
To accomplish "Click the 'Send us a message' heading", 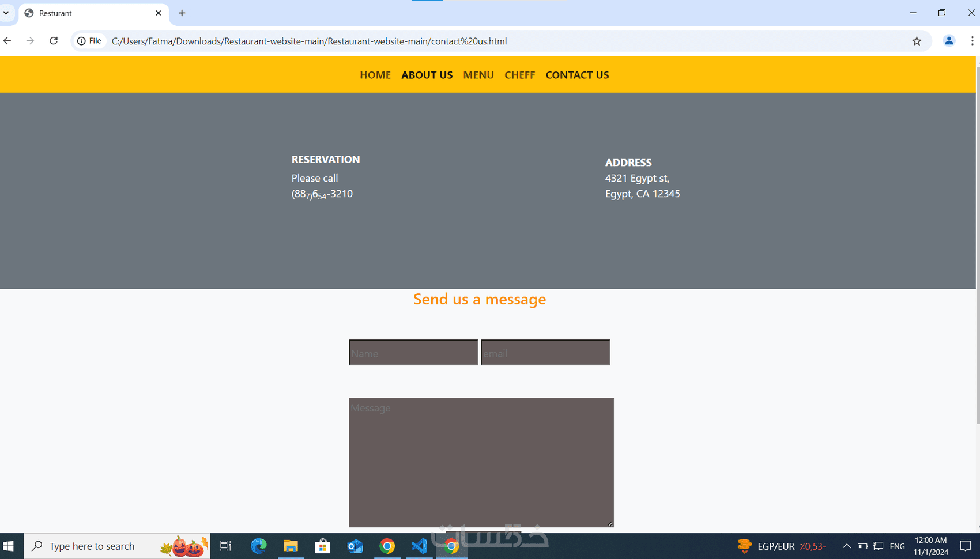I will point(480,299).
